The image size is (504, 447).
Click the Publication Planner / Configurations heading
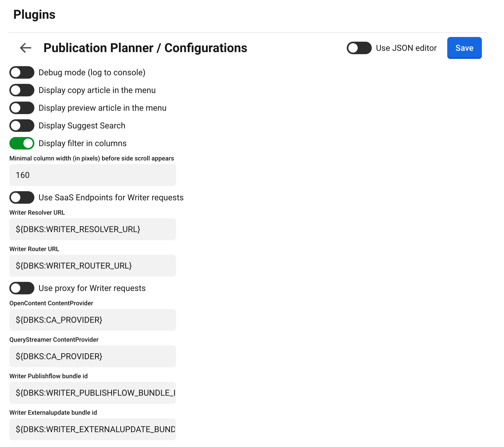[145, 48]
